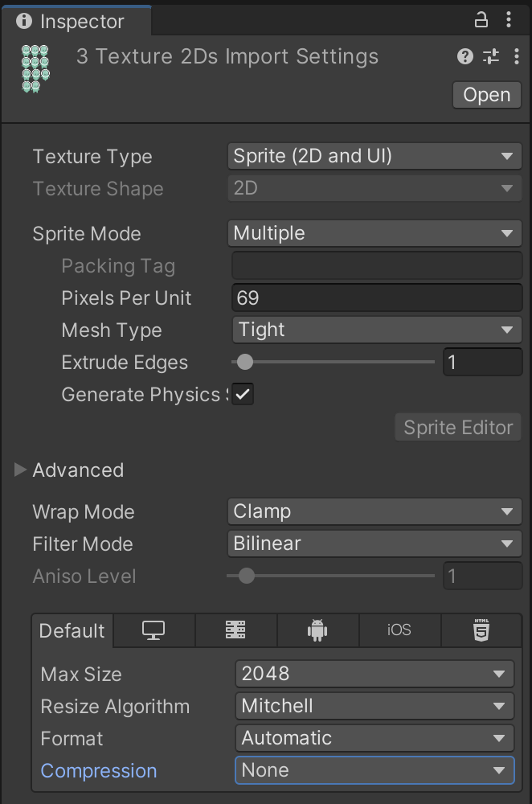Click the Sprite Editor button
The width and height of the screenshot is (532, 804).
(x=458, y=428)
